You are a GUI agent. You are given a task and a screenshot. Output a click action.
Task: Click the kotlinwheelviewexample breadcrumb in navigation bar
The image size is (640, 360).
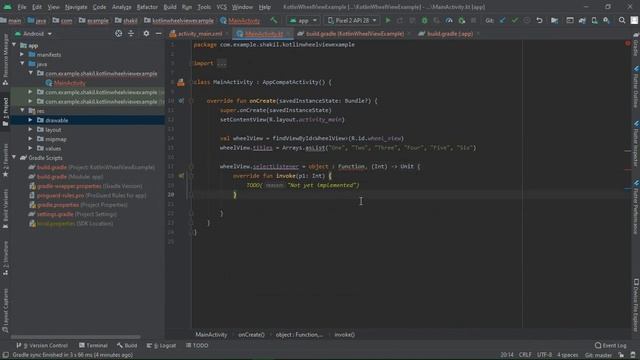point(178,20)
